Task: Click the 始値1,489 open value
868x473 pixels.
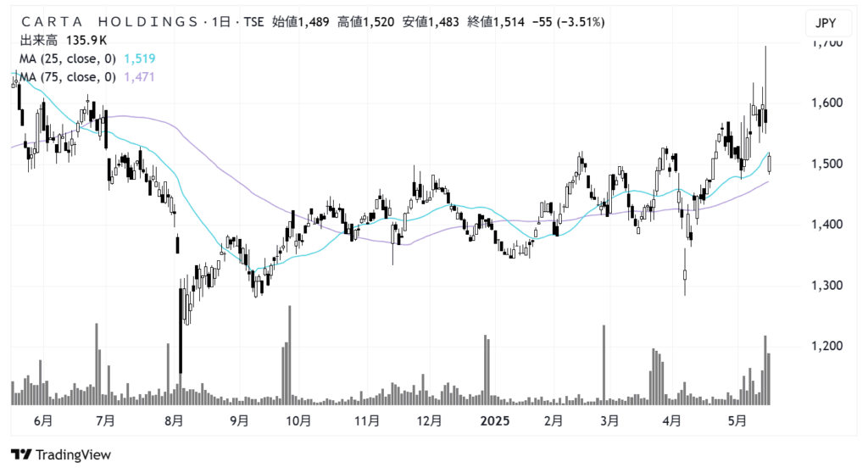Action: (x=301, y=22)
